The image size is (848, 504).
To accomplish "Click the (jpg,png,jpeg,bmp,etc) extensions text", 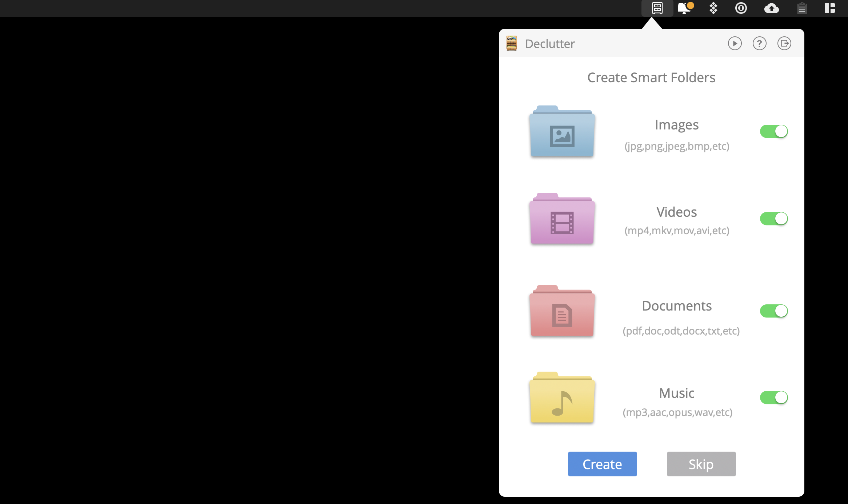I will click(x=677, y=146).
